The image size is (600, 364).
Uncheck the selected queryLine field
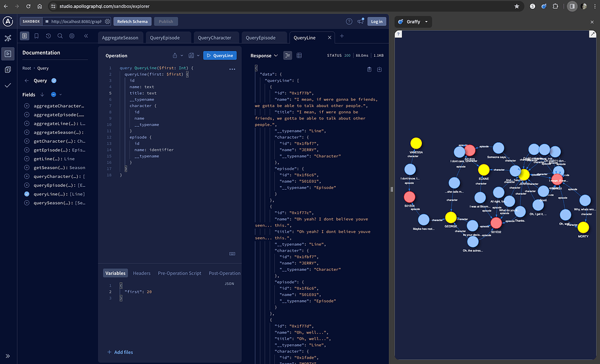point(27,194)
